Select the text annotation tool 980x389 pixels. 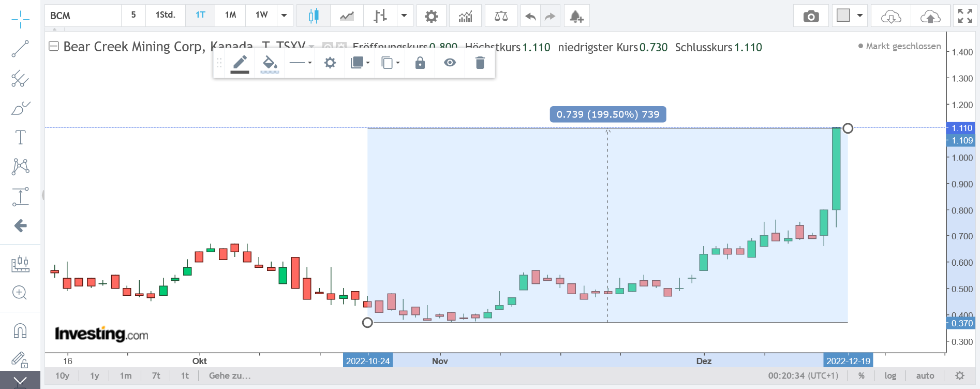(x=20, y=137)
